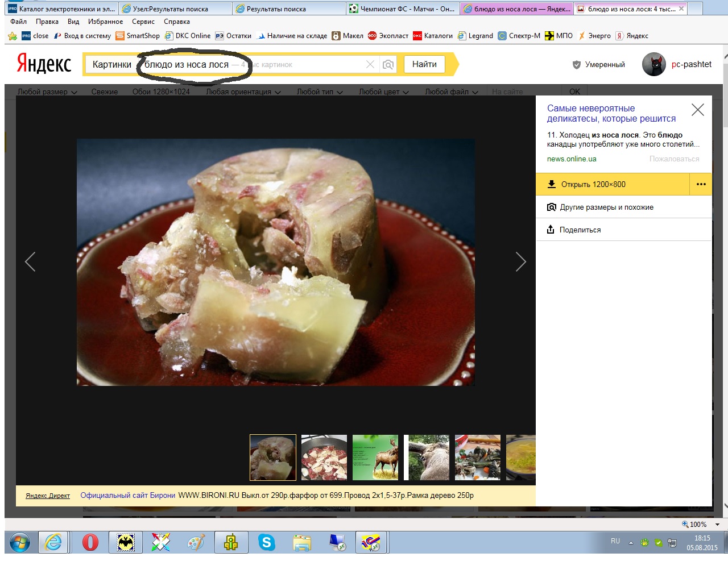Open the Избранное menu

(105, 22)
